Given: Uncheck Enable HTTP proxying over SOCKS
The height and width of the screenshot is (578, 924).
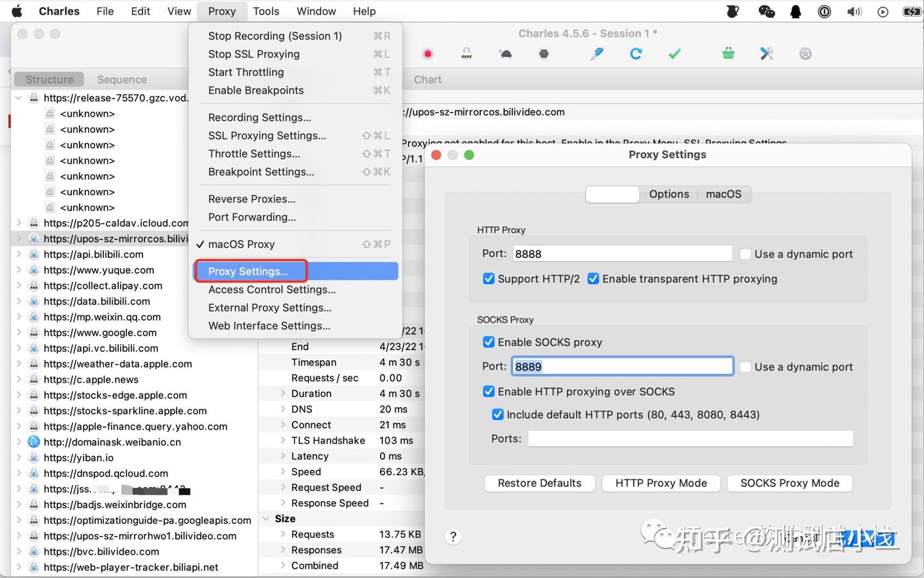Looking at the screenshot, I should click(x=489, y=391).
